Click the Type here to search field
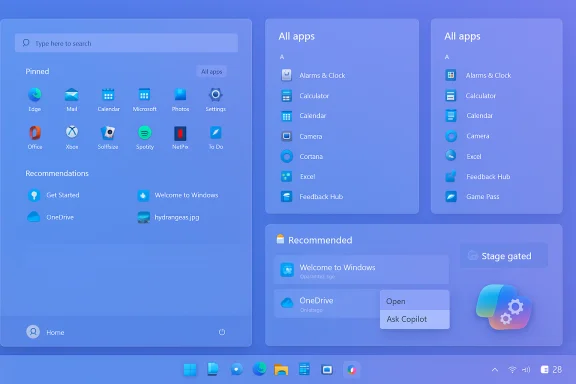576x384 pixels. tap(126, 43)
